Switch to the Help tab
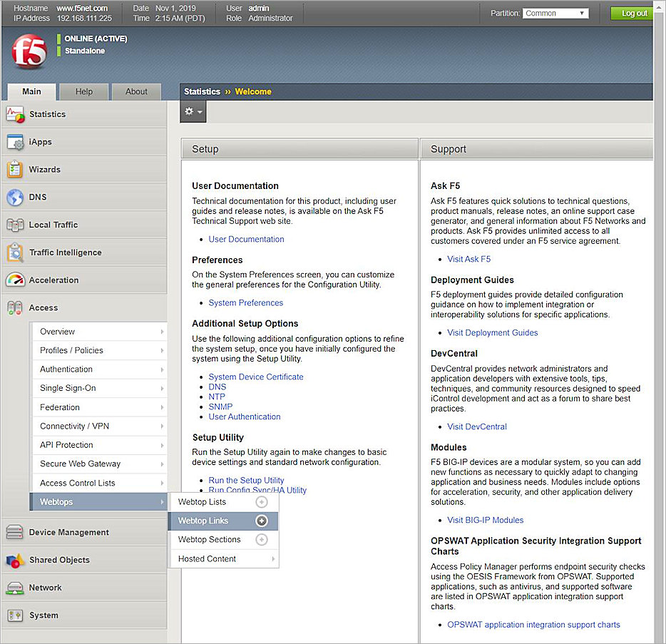Image resolution: width=666 pixels, height=644 pixels. tap(84, 91)
